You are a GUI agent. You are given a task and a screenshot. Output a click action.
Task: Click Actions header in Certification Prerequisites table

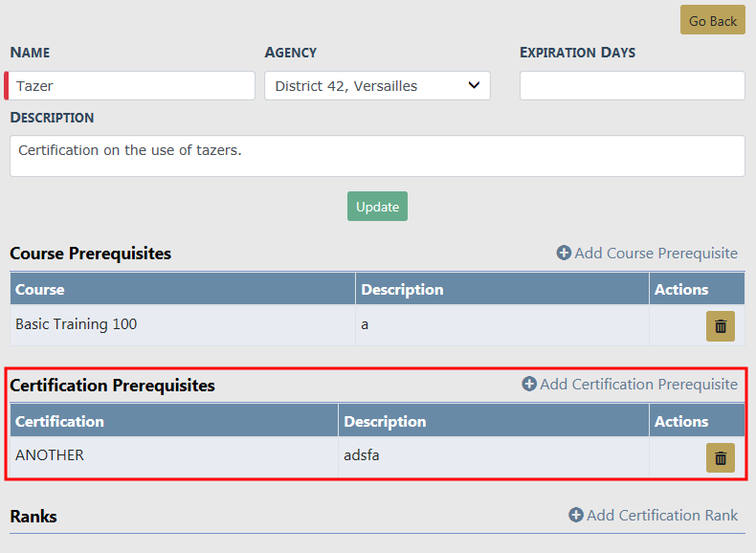[681, 422]
